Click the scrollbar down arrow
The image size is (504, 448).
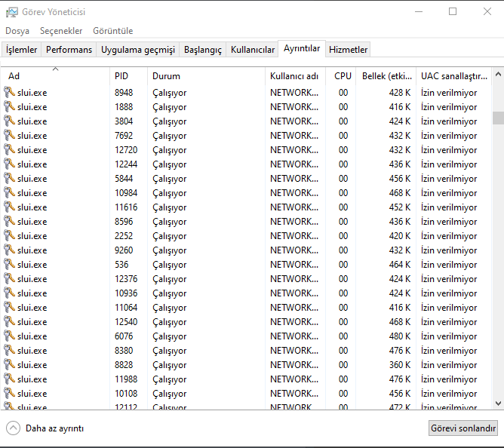pyautogui.click(x=498, y=403)
